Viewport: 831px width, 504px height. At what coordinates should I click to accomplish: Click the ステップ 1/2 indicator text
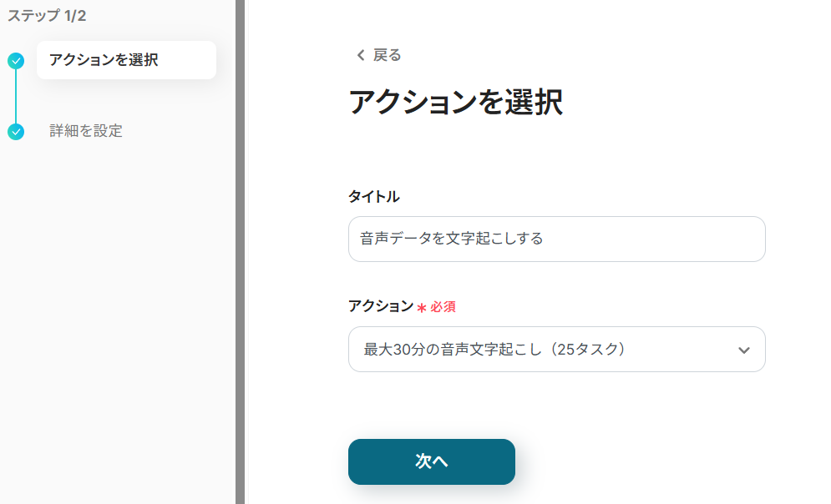[x=47, y=16]
